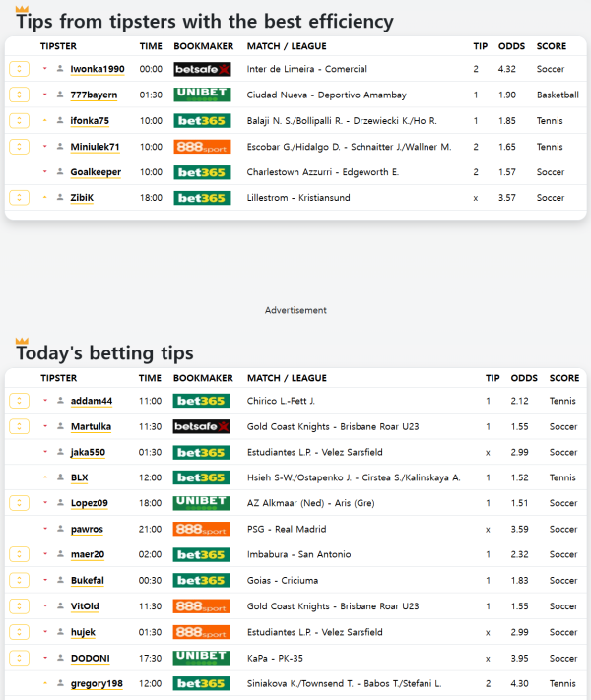This screenshot has height=700, width=591.
Task: Click the profile icon beside gregory198
Action: coord(60,683)
